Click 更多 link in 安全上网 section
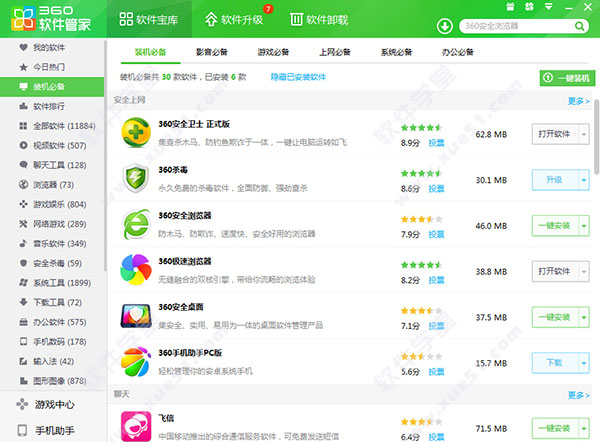This screenshot has height=442, width=600. (x=578, y=101)
